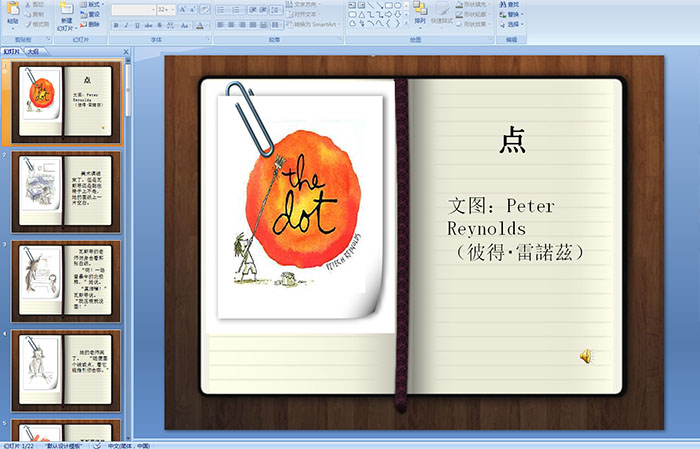Click the Clear Formatting icon
The height and width of the screenshot is (449, 700).
[204, 9]
